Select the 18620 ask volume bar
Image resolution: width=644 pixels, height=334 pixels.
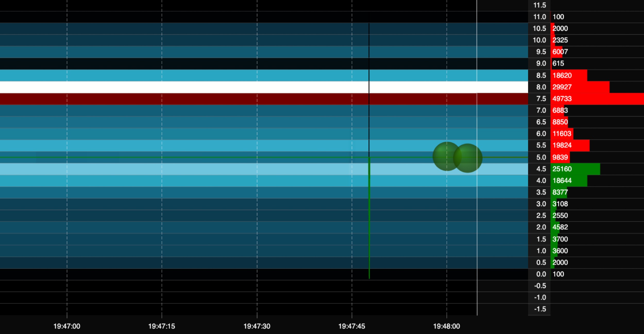pyautogui.click(x=569, y=75)
